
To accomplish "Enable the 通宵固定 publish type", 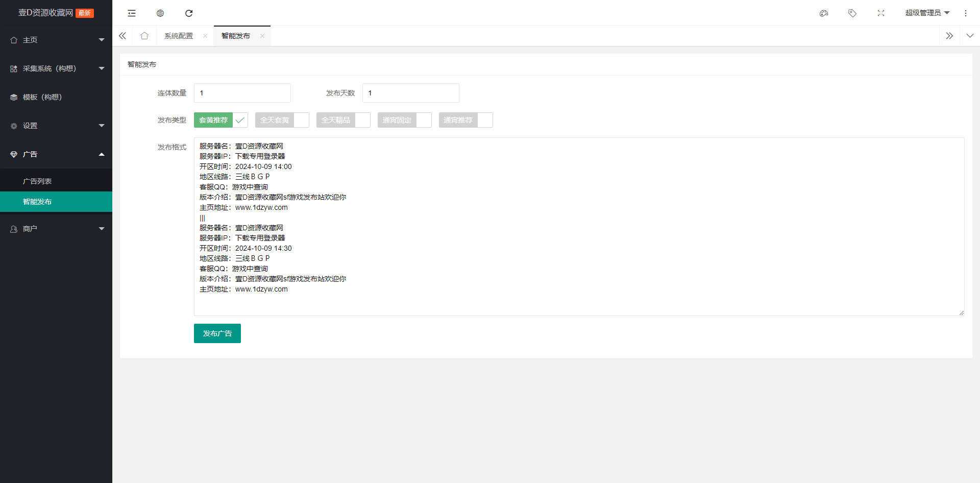I will [404, 120].
